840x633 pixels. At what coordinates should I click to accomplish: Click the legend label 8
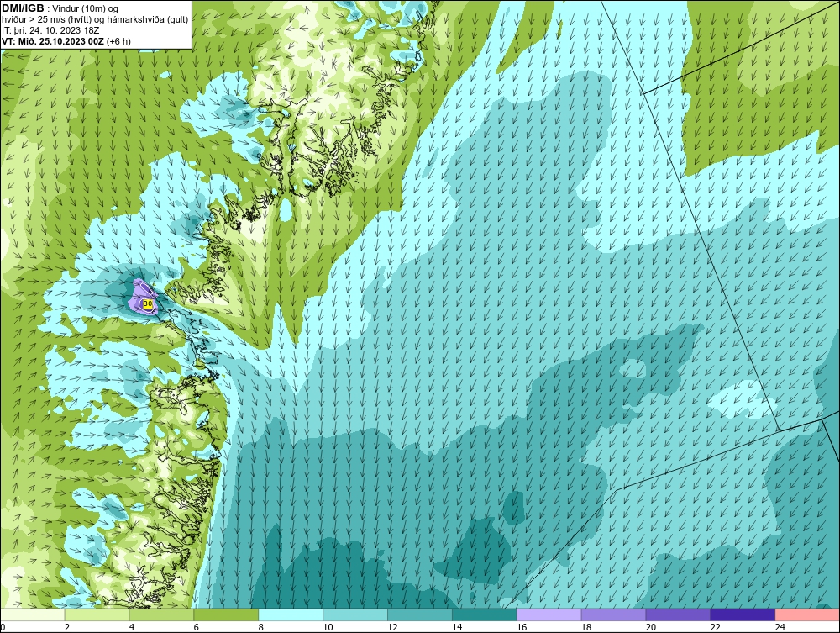point(261,627)
